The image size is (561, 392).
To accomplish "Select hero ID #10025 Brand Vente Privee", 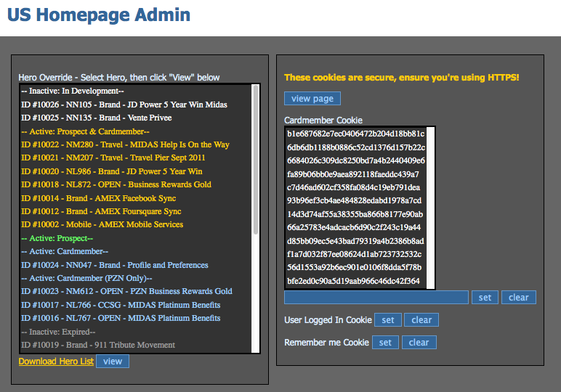I will pyautogui.click(x=96, y=118).
